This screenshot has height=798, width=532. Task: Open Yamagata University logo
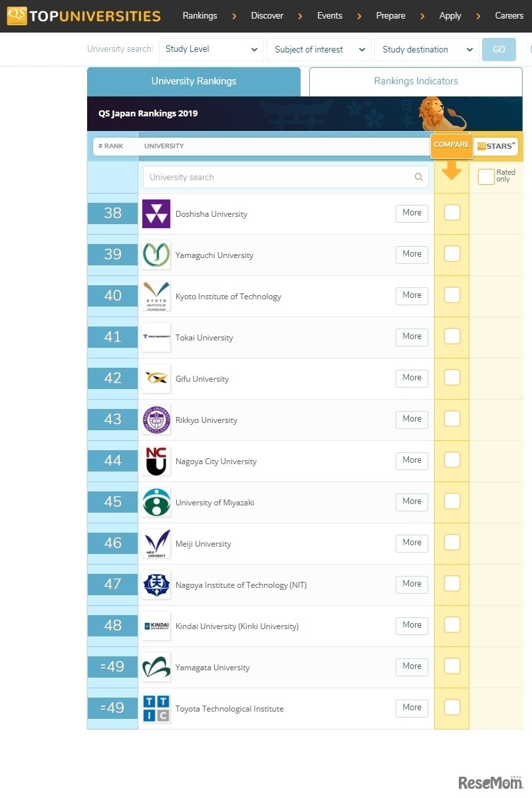coord(156,667)
